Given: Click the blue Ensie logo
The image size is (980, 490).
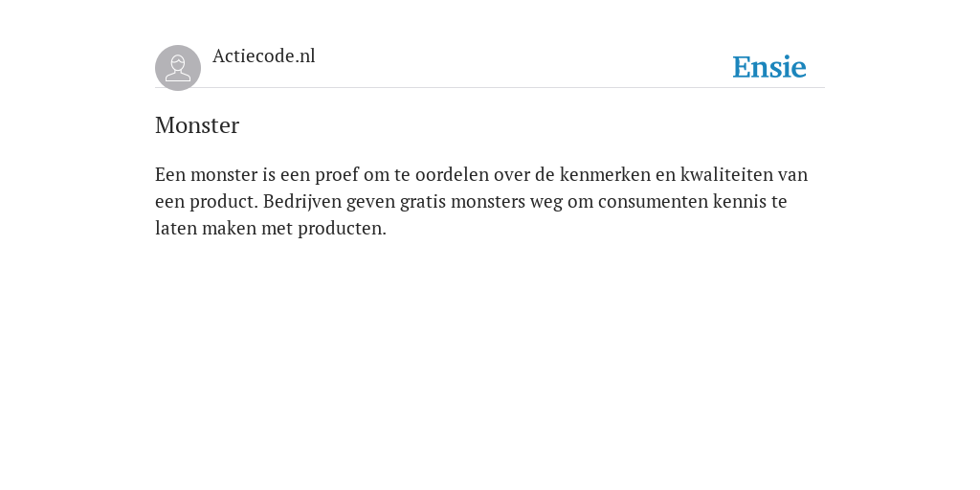Looking at the screenshot, I should (769, 67).
